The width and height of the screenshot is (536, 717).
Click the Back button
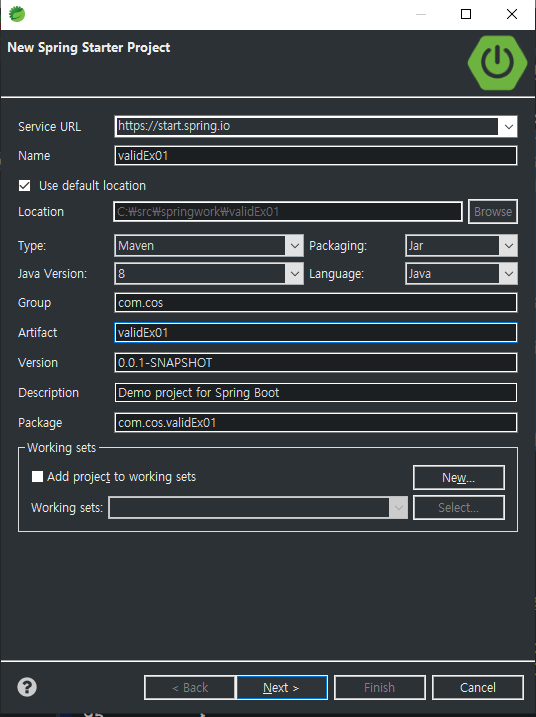[x=190, y=687]
